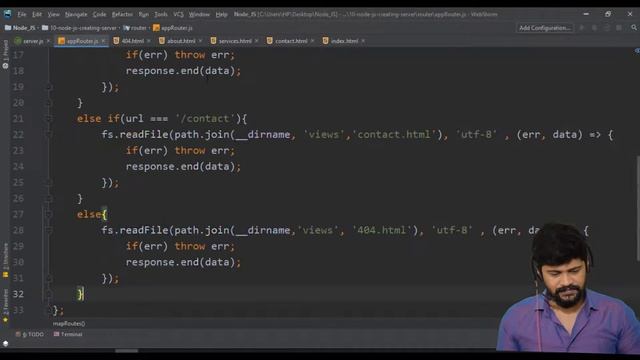Select Node_JS breadcrumb in navigation bar

20,28
